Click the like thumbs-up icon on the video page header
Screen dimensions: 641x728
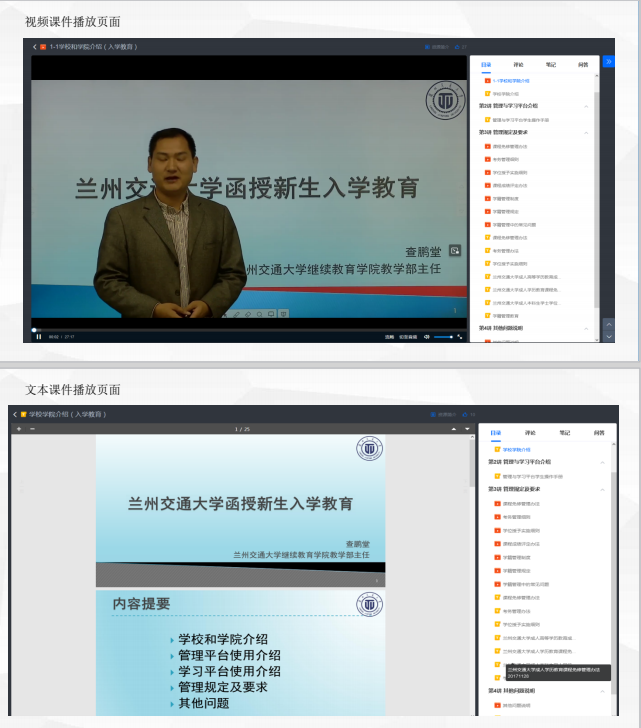tap(457, 47)
